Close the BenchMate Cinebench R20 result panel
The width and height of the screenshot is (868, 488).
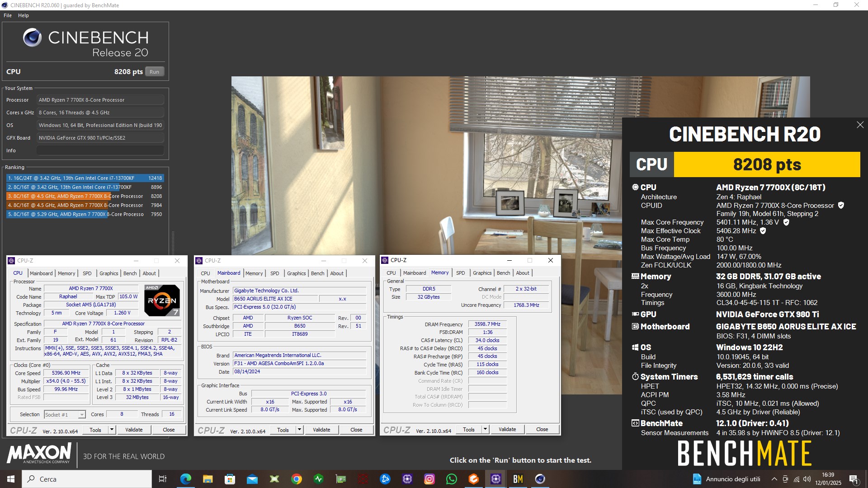860,125
